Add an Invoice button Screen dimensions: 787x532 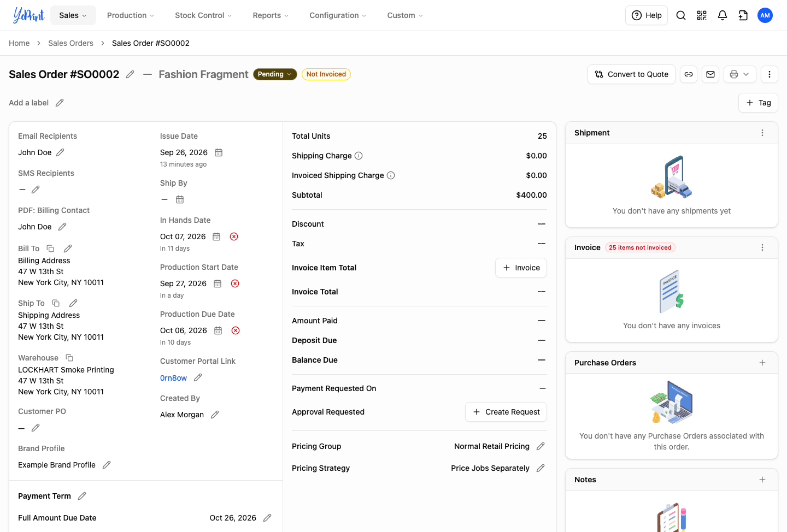521,268
